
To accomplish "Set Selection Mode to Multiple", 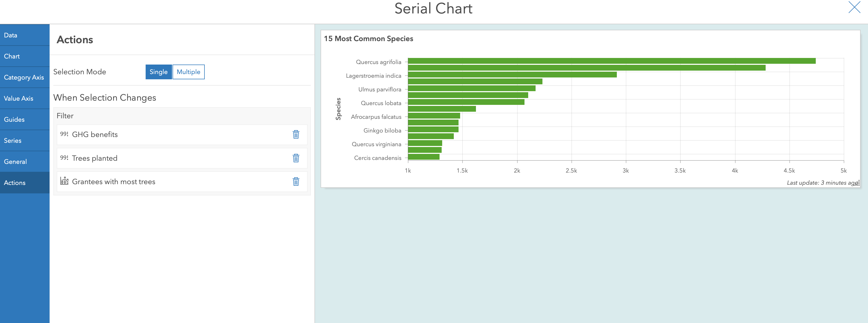I will click(188, 72).
